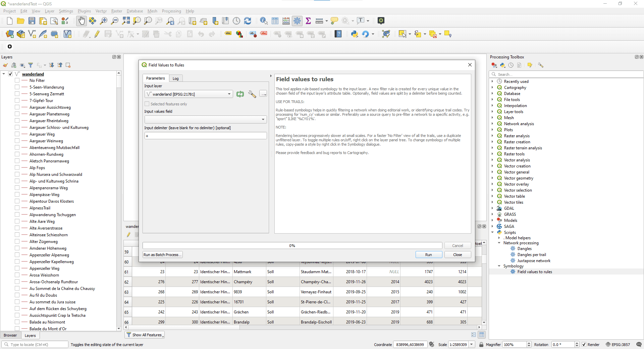Click the Save Project floppy icon

[32, 21]
